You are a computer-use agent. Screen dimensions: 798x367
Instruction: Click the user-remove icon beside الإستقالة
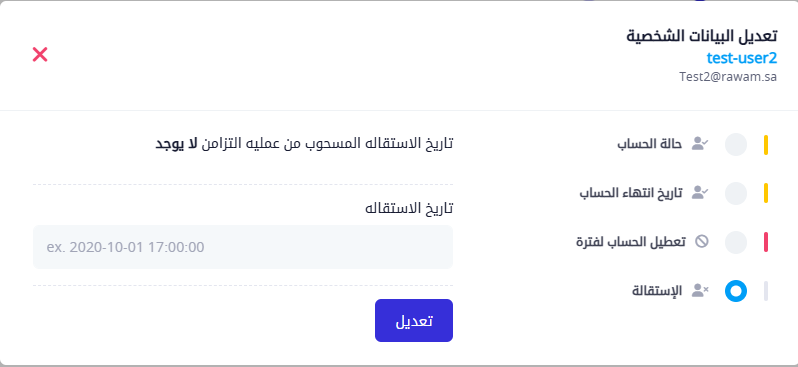click(700, 291)
